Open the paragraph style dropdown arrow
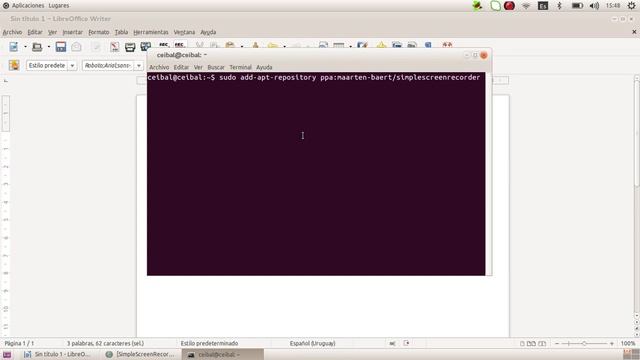 pos(72,65)
